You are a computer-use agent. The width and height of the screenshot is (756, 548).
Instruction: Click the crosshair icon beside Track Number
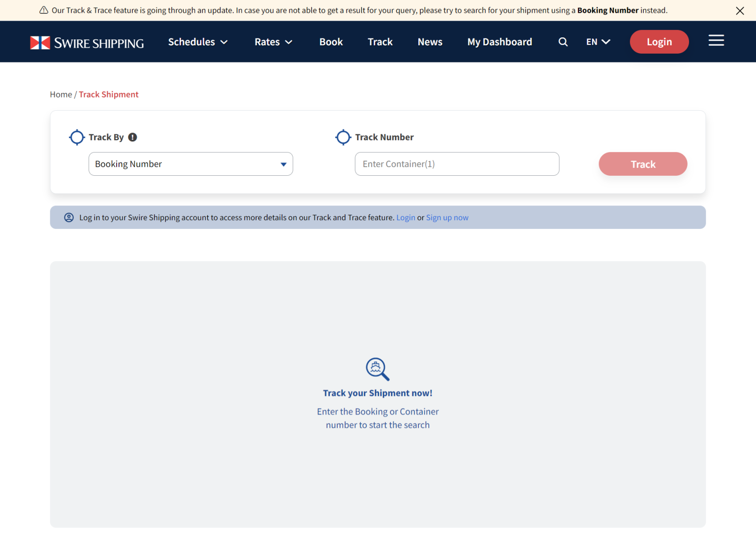click(x=343, y=137)
